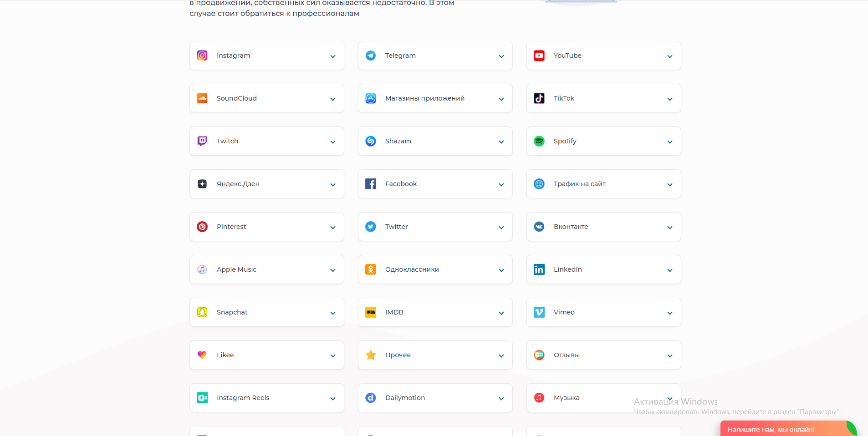Click the red Pinterest icon
868x436 pixels.
click(202, 227)
